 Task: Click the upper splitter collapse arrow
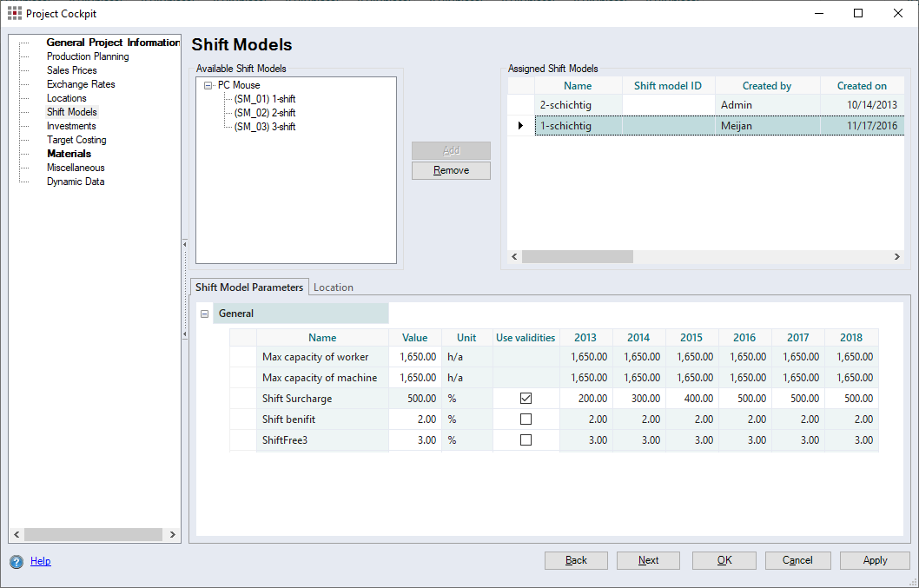[185, 244]
